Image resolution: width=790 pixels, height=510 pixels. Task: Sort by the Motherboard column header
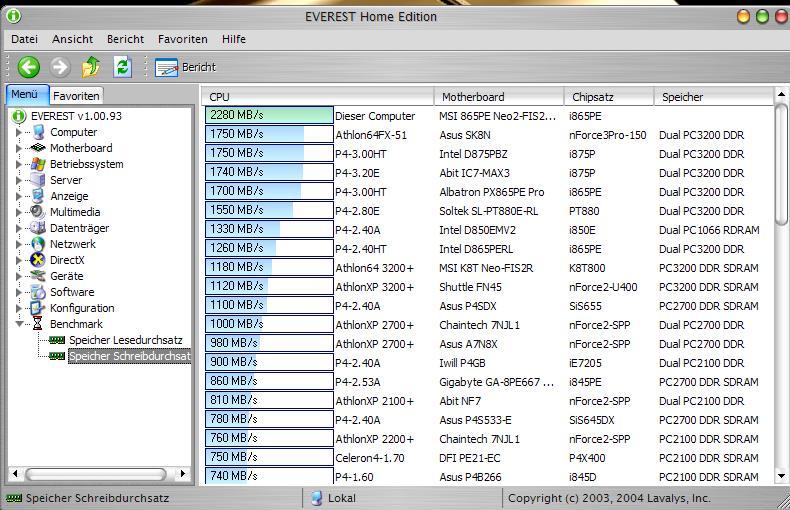499,97
